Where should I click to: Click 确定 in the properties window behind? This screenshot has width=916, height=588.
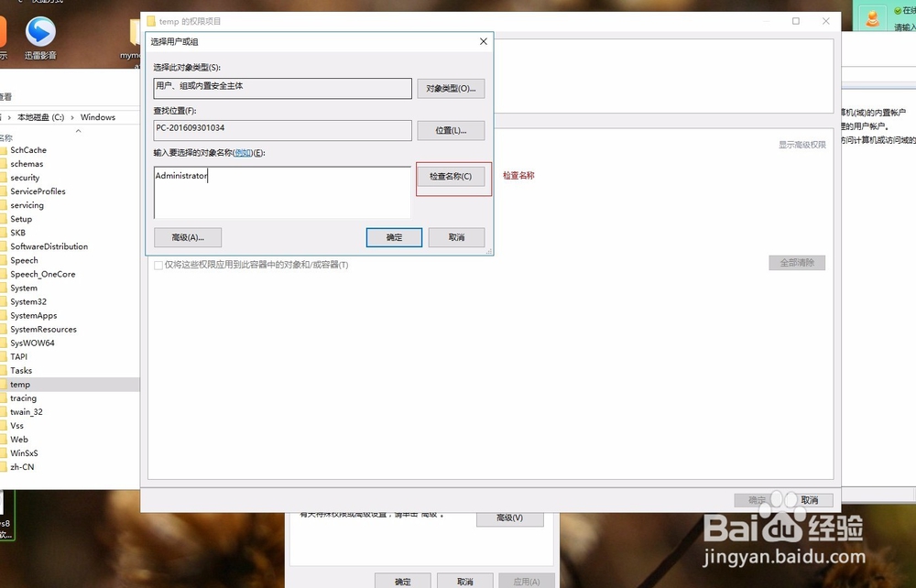point(402,582)
